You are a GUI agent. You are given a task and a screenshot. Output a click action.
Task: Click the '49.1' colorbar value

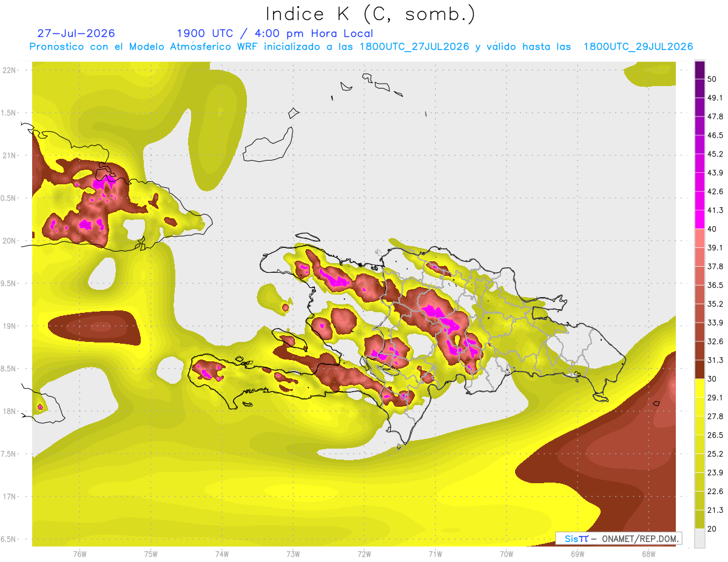click(x=715, y=98)
